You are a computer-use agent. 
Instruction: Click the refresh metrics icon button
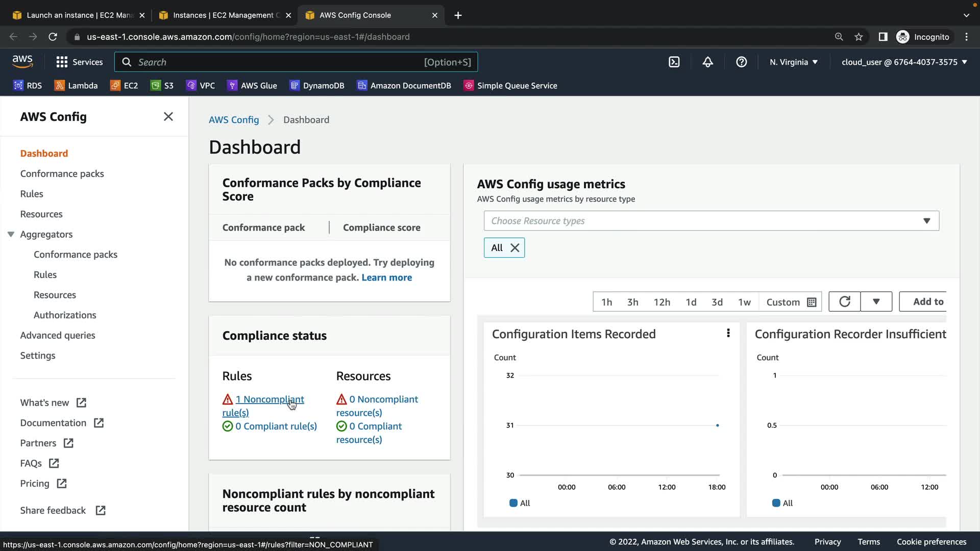[844, 302]
